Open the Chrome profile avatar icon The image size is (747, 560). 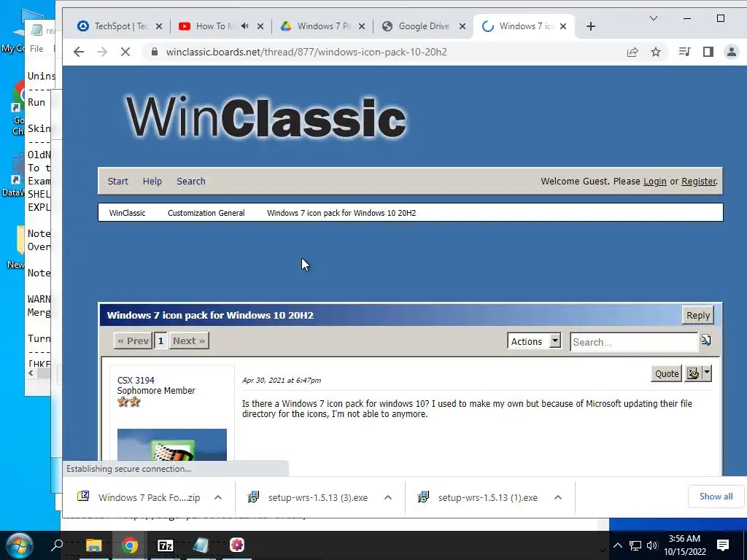point(731,52)
